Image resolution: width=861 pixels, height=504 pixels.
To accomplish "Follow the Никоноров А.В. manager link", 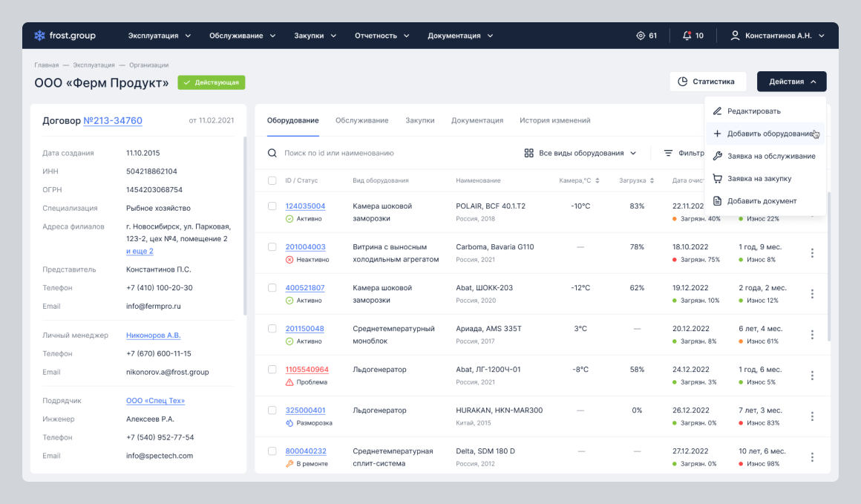I will tap(153, 336).
